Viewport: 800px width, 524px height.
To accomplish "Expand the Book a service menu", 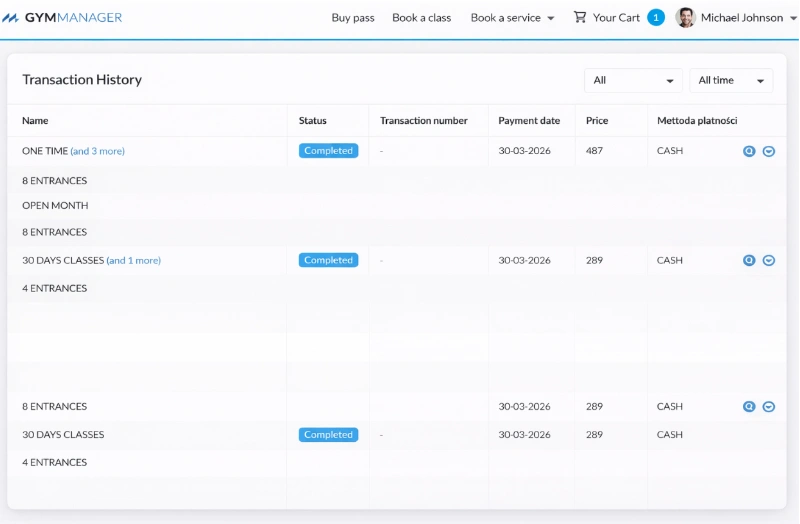I will coord(512,18).
